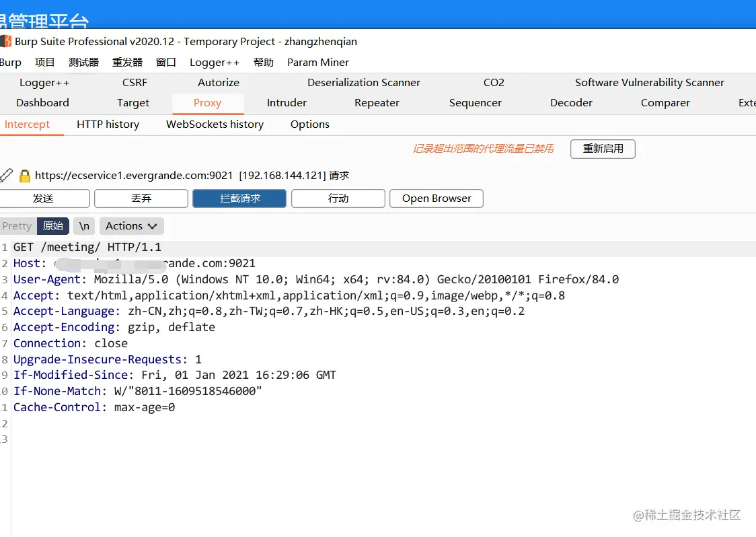Switch to the 原始 raw view
The image size is (756, 537).
click(53, 226)
